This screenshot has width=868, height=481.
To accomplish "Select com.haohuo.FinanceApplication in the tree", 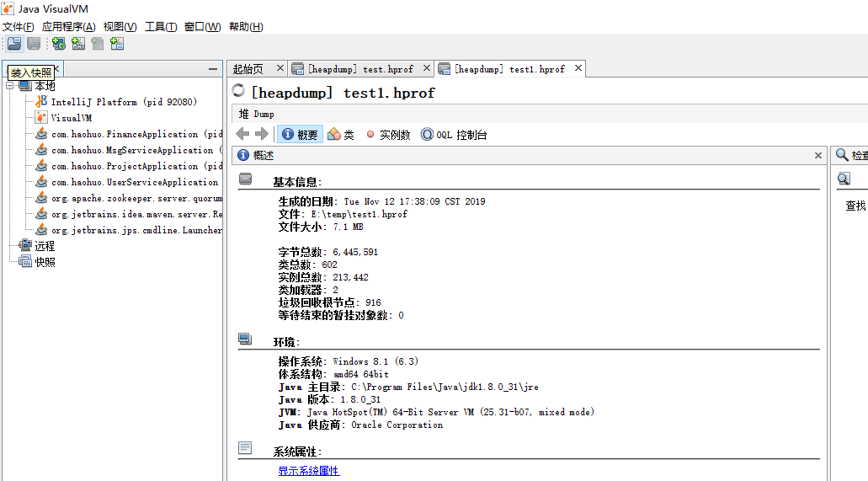I will click(136, 134).
